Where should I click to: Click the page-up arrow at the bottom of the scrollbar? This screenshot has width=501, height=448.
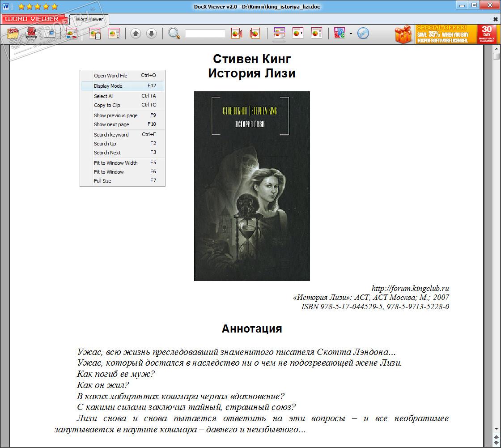496,436
